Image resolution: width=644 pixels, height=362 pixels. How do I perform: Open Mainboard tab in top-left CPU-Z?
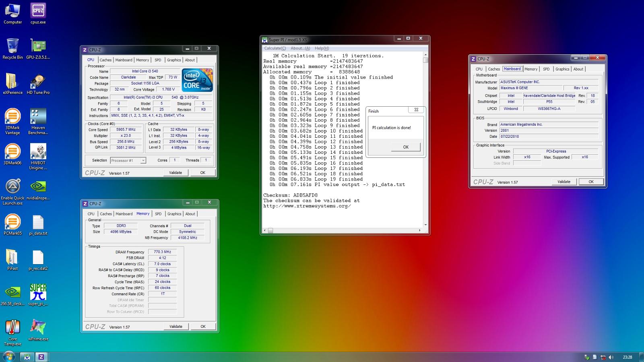pyautogui.click(x=124, y=60)
